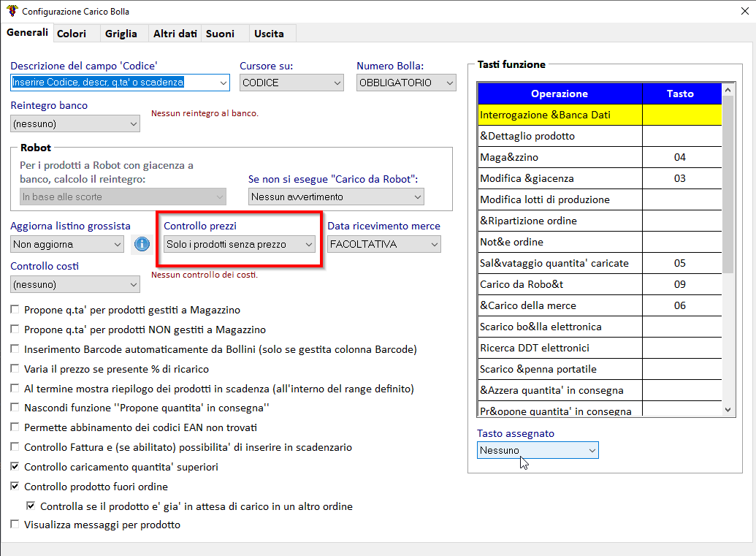The image size is (756, 556).
Task: Select the Modifica &giacenza row
Action: click(600, 178)
